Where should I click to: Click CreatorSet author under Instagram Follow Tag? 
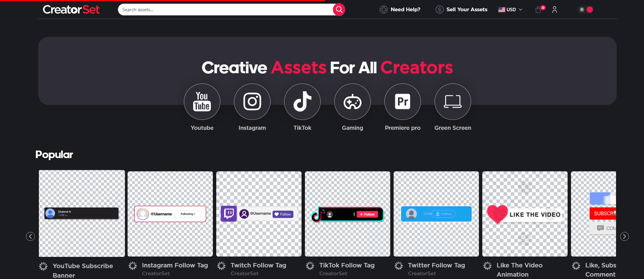[x=156, y=273]
